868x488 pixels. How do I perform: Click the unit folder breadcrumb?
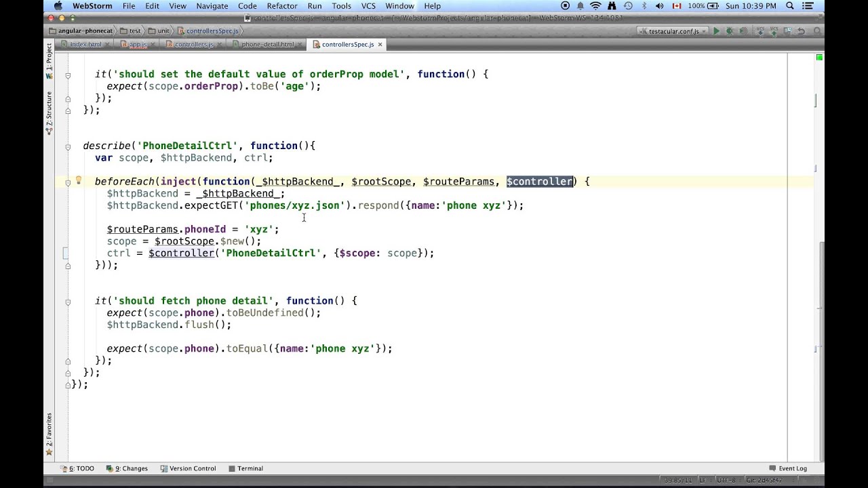(160, 31)
